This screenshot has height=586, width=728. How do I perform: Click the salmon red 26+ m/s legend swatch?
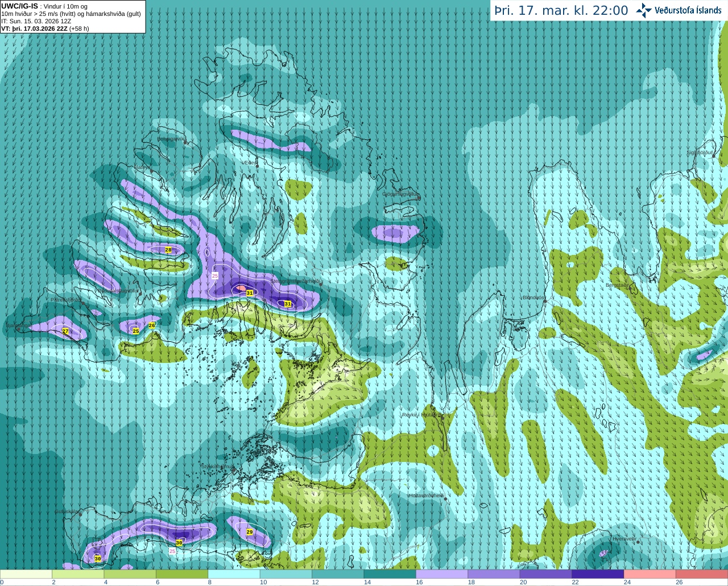coord(702,574)
